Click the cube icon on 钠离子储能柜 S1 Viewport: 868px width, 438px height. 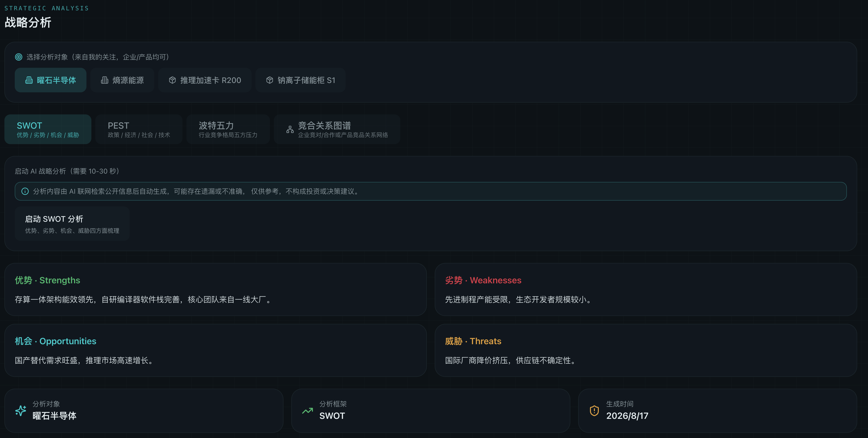point(270,80)
